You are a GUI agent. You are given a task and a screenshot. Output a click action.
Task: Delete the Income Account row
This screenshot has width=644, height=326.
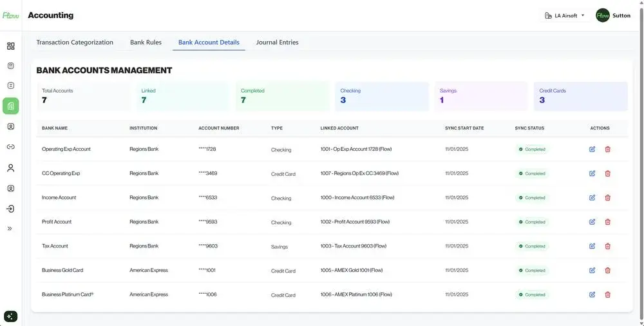tap(607, 198)
